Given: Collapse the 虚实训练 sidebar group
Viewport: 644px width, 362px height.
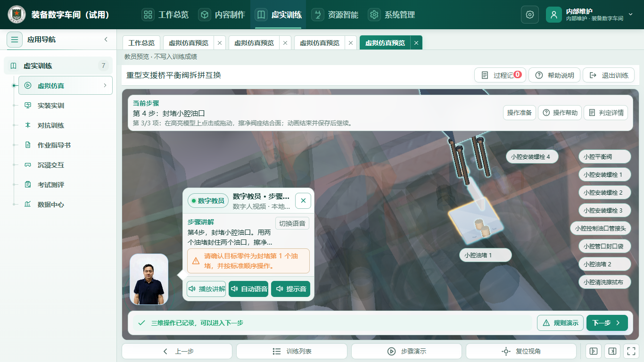Looking at the screenshot, I should click(58, 66).
